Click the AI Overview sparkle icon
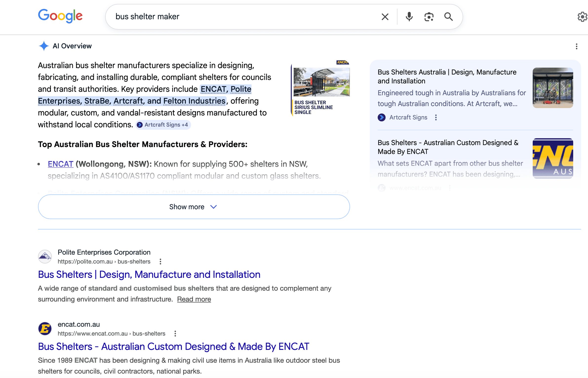The height and width of the screenshot is (378, 588). coord(44,46)
